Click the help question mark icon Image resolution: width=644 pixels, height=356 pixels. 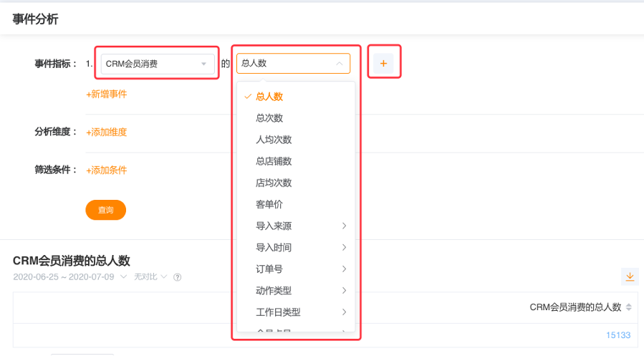[177, 277]
